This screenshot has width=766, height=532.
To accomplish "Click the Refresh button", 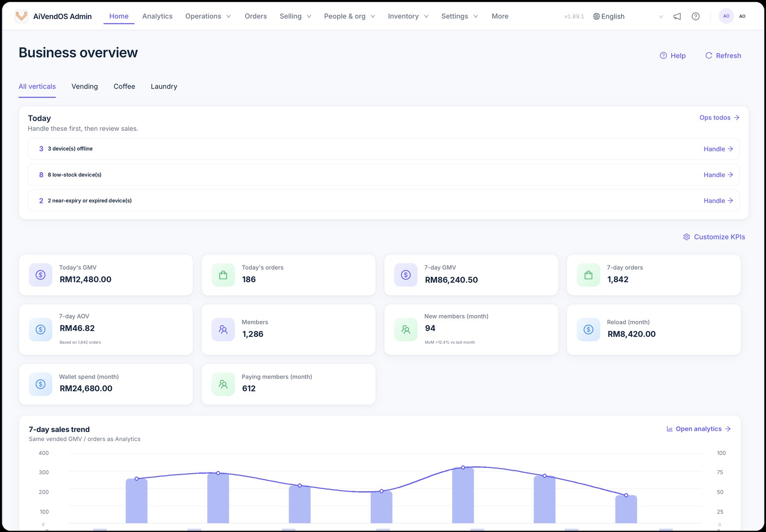I will 723,55.
